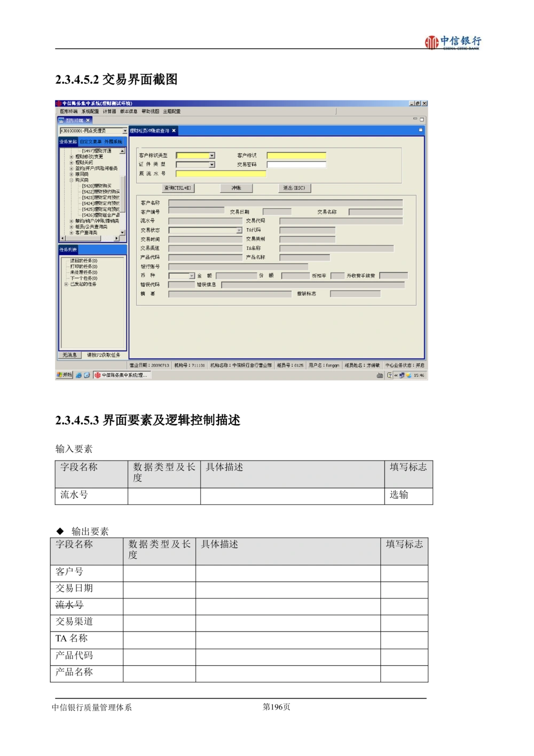Image resolution: width=534 pixels, height=756 pixels.
Task: Click the 图形终端 tab monitor icon
Action: point(61,121)
